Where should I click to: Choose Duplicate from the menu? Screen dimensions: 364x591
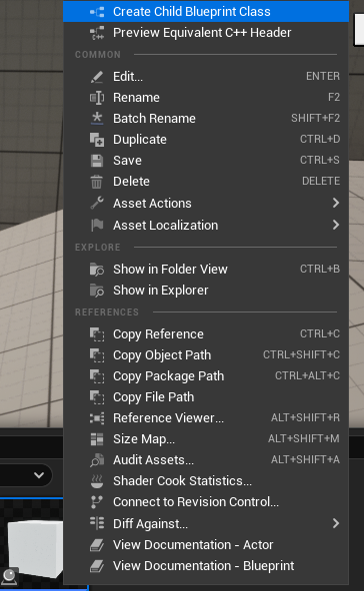pos(206,139)
